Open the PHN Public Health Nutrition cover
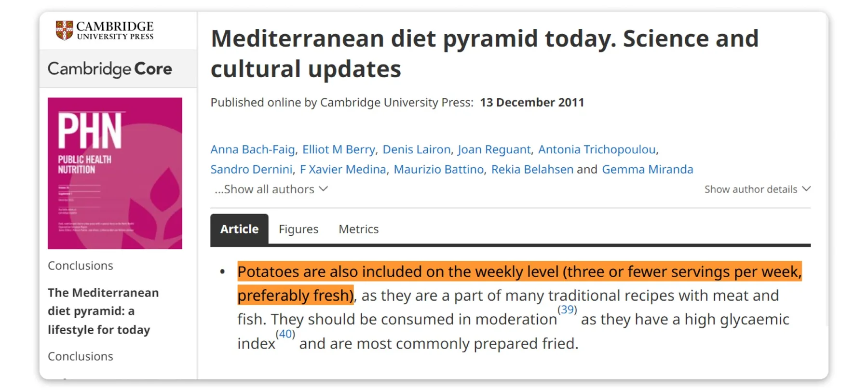This screenshot has height=391, width=868. tap(115, 173)
